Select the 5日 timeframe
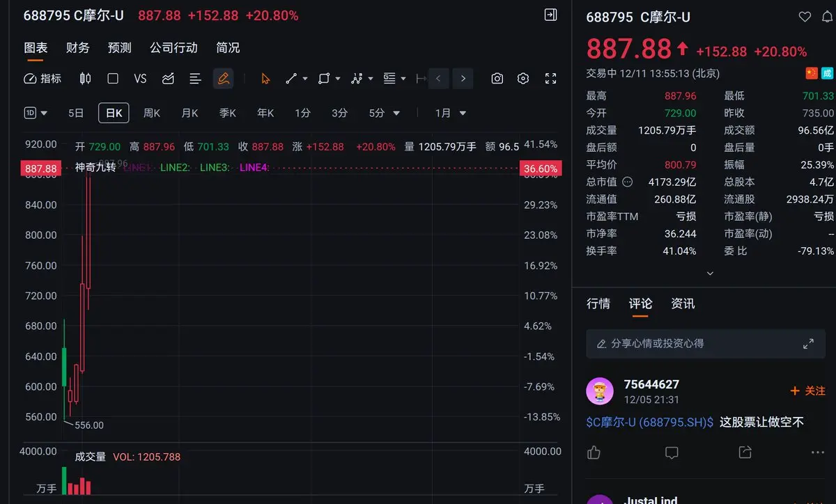 [x=76, y=113]
